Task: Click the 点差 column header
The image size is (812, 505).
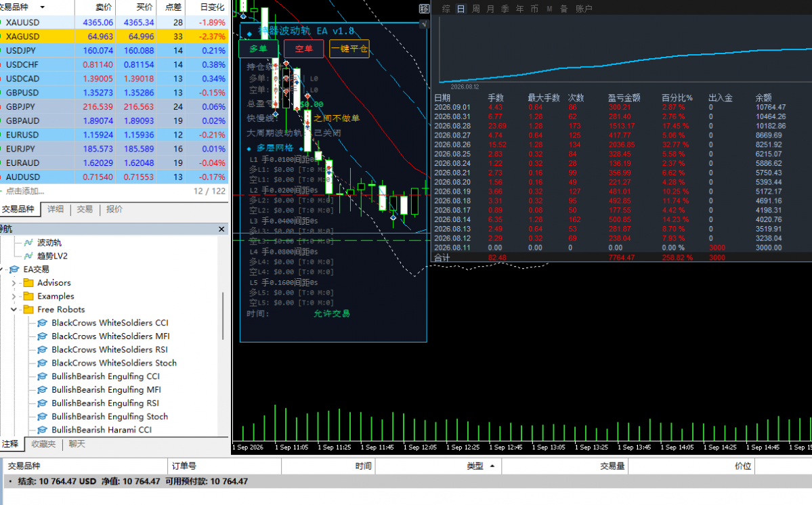Action: click(173, 7)
